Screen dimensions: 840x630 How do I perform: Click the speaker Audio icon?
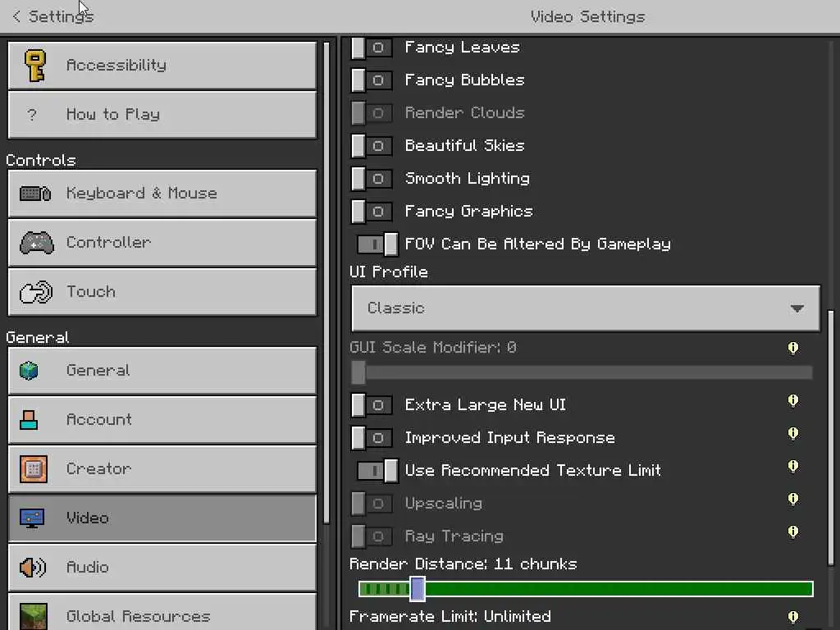point(33,568)
